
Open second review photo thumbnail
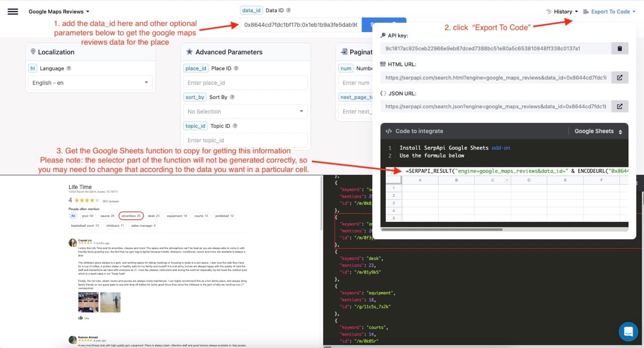(110, 302)
